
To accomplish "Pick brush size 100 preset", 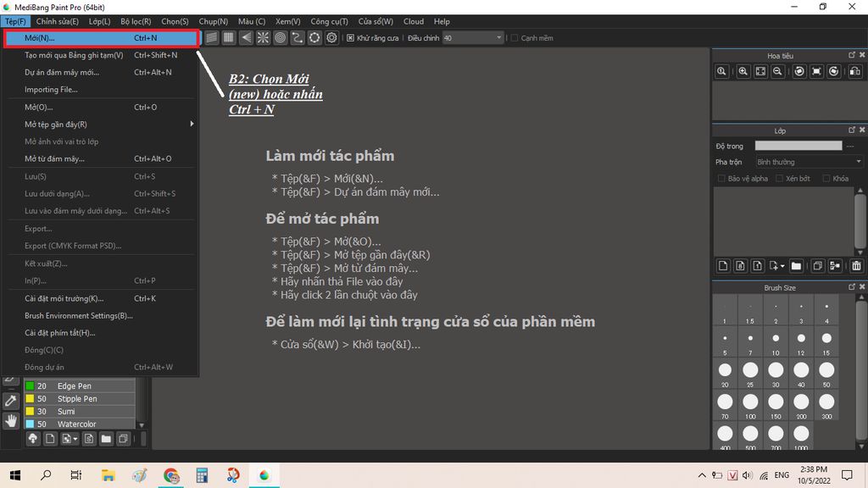I will [x=750, y=406].
